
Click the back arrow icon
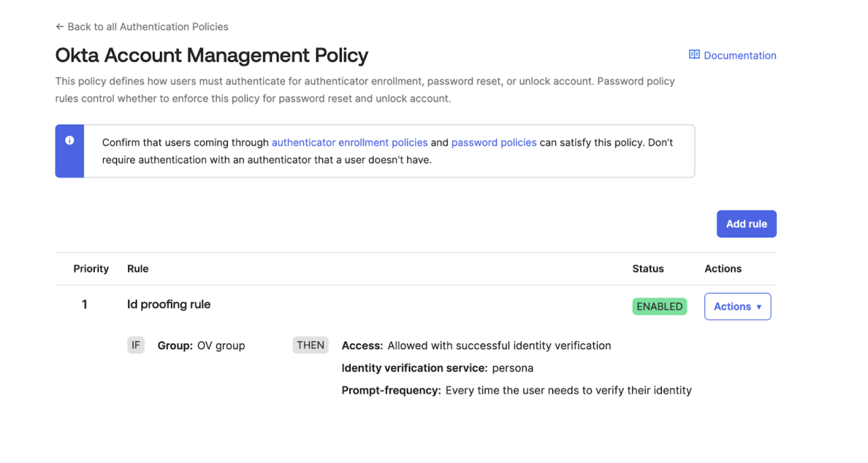coord(60,27)
